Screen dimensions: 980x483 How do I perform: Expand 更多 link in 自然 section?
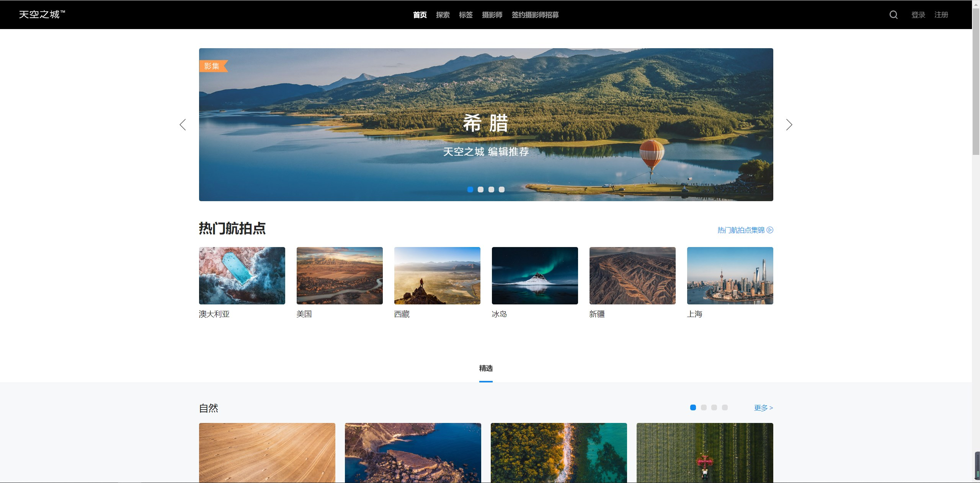[763, 408]
